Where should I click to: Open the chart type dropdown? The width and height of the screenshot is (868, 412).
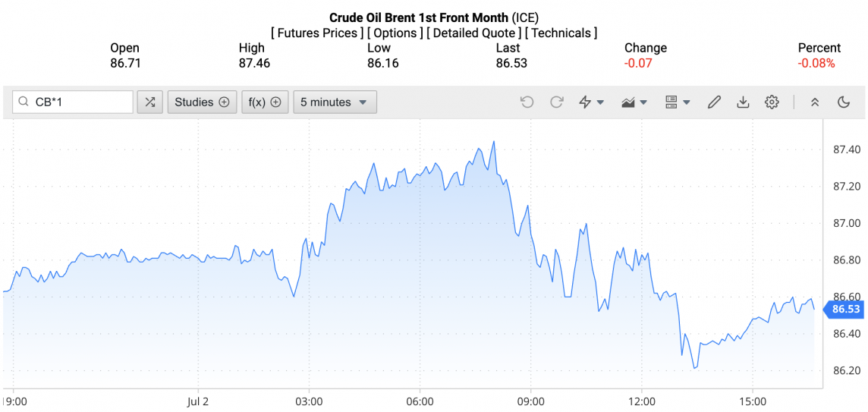pos(634,102)
